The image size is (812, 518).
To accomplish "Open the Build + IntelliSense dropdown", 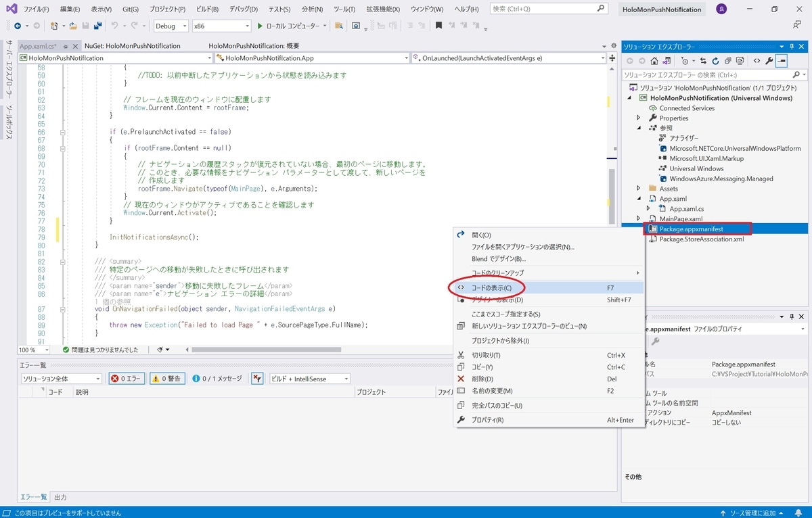I will 309,379.
